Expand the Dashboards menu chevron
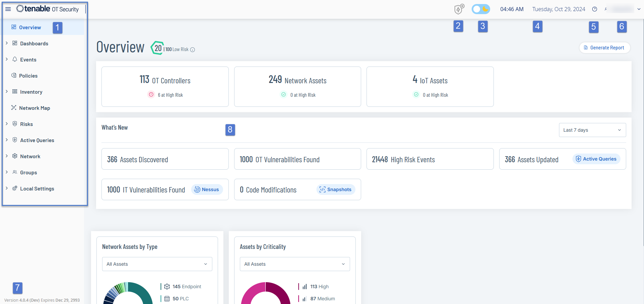 pos(7,43)
